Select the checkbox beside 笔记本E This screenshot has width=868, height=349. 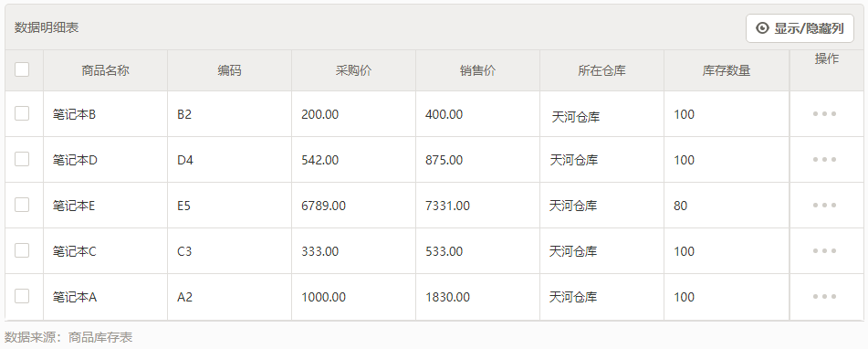click(x=22, y=205)
